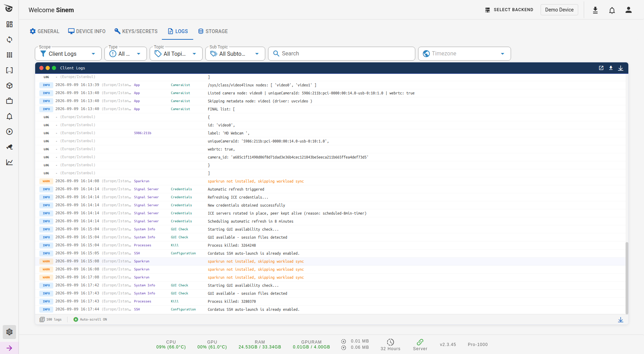Open the cube package icon in the sidebar

point(9,85)
